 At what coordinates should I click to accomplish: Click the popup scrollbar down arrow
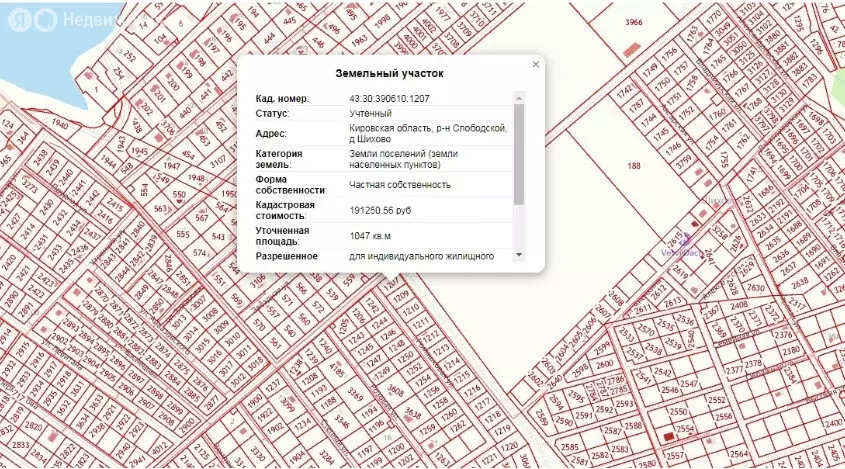point(518,255)
